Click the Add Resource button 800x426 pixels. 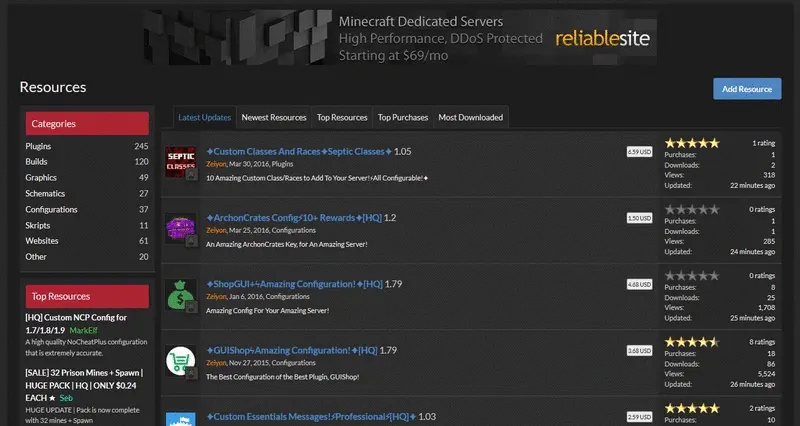coord(747,89)
